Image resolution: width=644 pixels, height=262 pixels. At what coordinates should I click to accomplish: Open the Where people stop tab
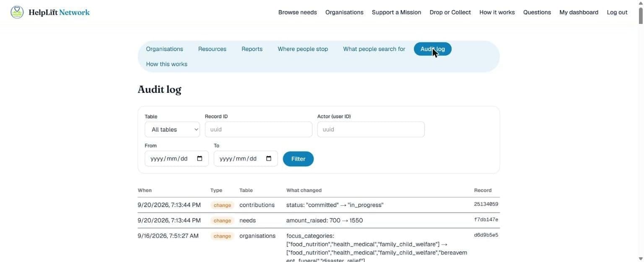(303, 49)
